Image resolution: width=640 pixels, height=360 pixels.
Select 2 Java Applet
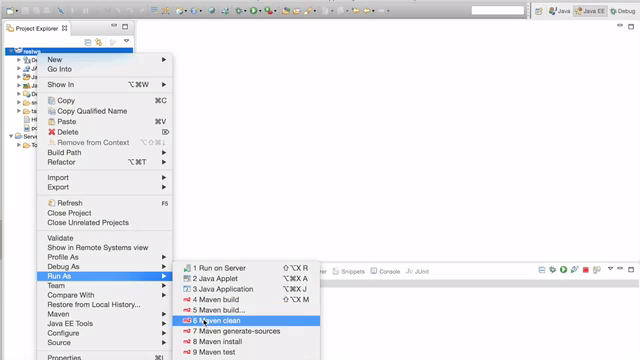[x=246, y=278]
